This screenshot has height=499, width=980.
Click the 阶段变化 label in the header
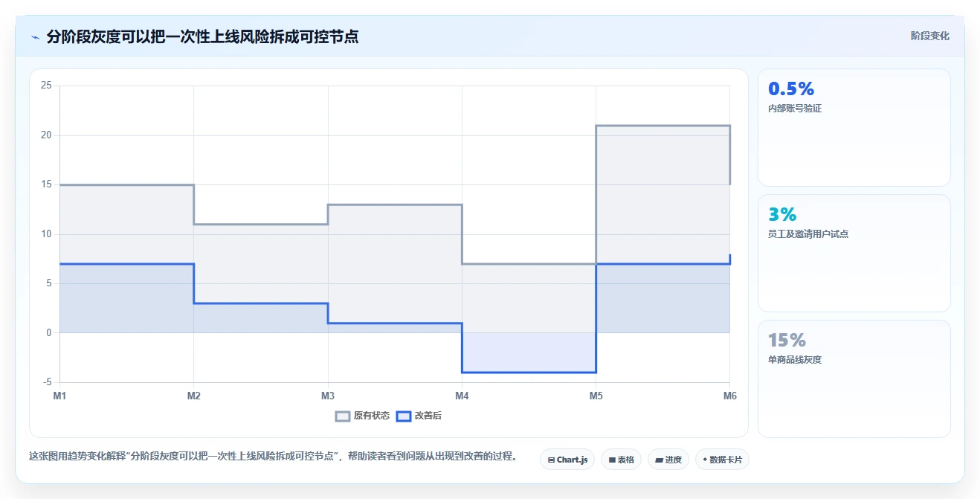point(929,36)
